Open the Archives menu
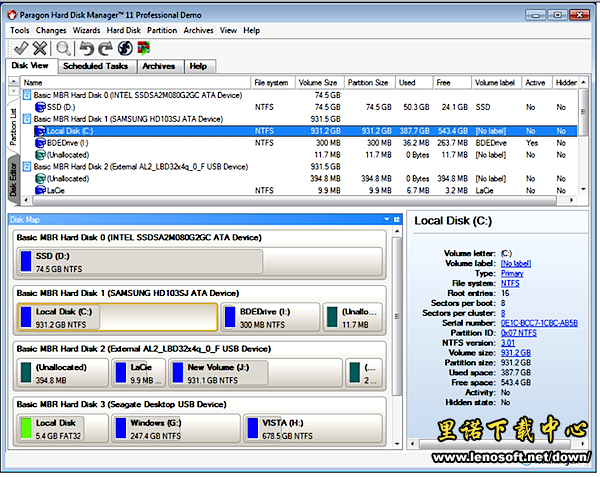 pyautogui.click(x=198, y=31)
